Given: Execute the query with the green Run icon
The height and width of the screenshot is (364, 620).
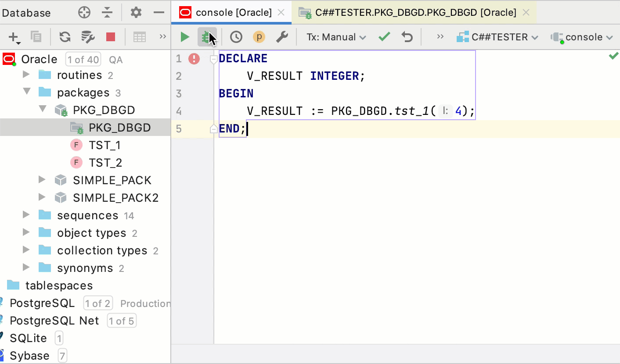Looking at the screenshot, I should pos(184,37).
